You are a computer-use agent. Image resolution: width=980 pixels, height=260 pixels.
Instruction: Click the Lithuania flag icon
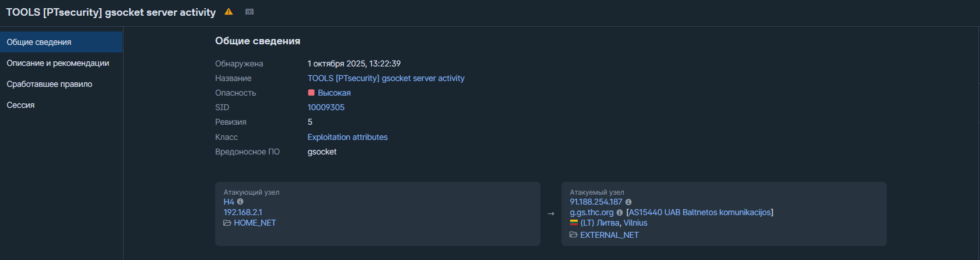pos(574,223)
